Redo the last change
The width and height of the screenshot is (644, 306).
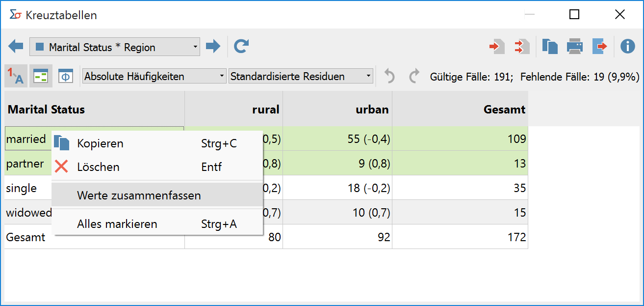[x=414, y=76]
